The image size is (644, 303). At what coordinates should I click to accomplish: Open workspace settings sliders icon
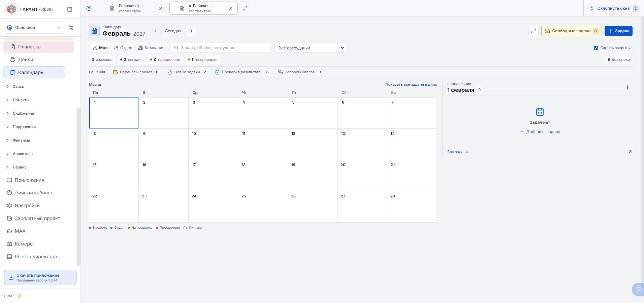[71, 28]
